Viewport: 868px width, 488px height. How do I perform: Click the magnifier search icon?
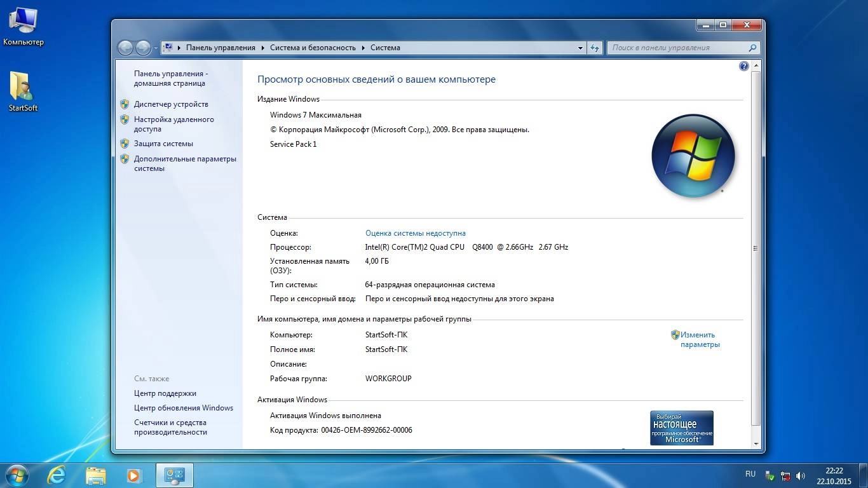[x=752, y=48]
